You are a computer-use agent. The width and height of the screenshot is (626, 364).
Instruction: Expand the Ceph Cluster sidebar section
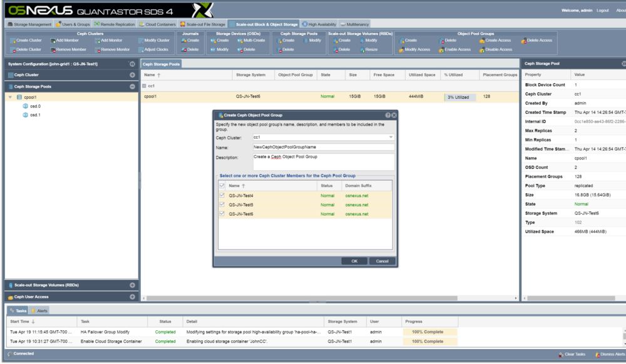click(x=132, y=75)
